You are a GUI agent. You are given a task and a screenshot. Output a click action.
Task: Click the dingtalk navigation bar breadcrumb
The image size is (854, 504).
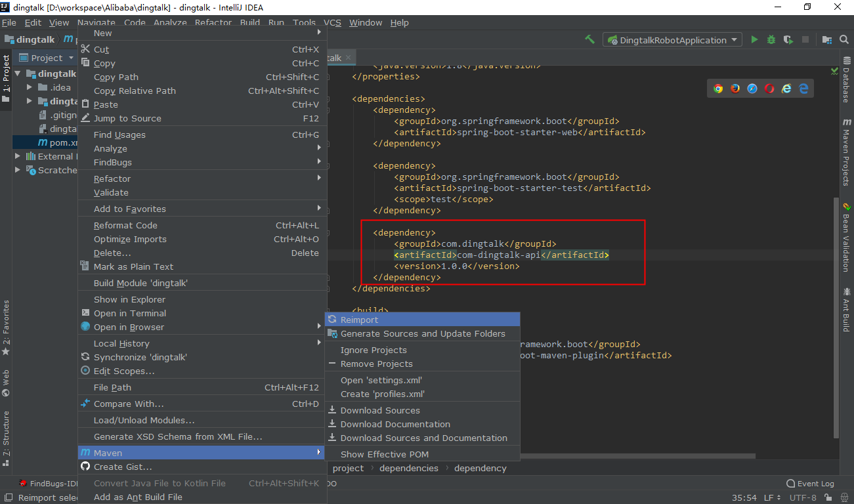click(x=30, y=39)
